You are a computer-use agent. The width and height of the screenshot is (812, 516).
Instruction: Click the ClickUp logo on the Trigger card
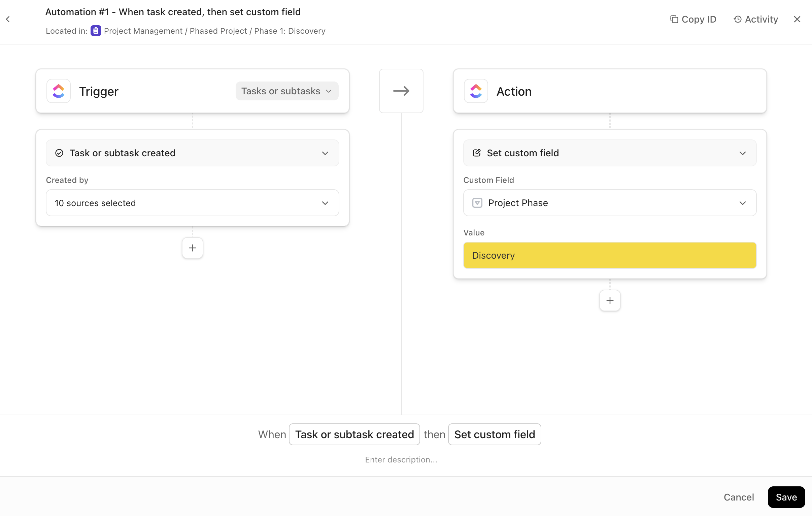click(58, 91)
